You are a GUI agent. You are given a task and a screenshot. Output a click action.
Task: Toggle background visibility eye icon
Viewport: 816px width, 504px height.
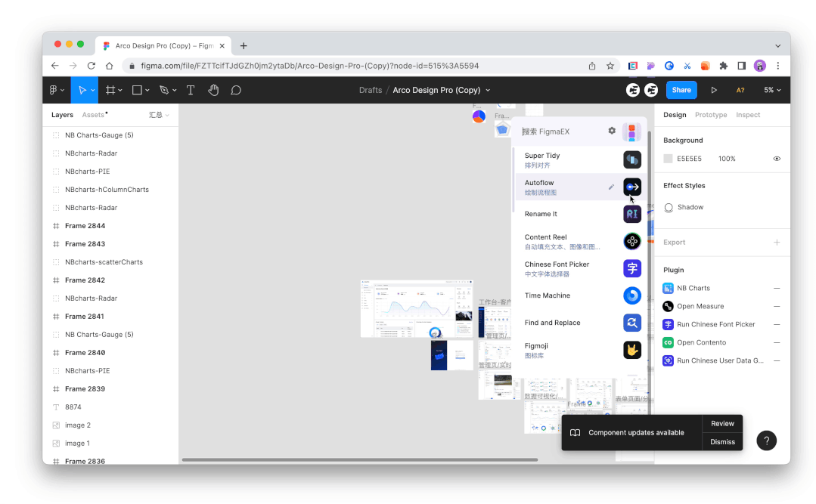tap(777, 159)
